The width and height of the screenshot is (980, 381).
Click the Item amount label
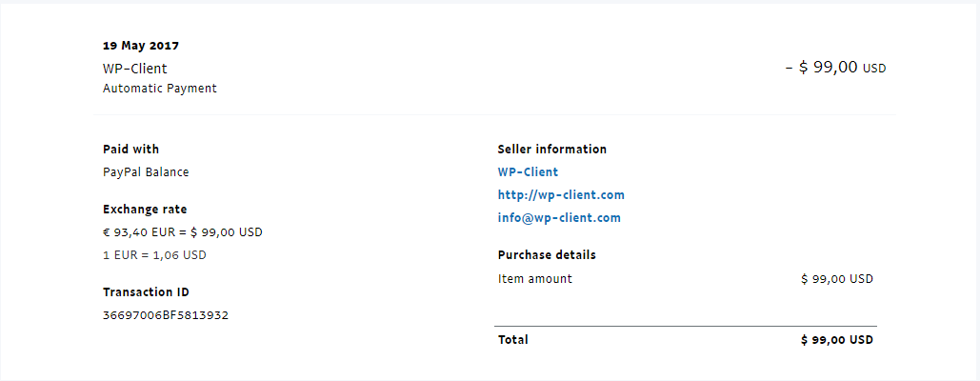[535, 279]
